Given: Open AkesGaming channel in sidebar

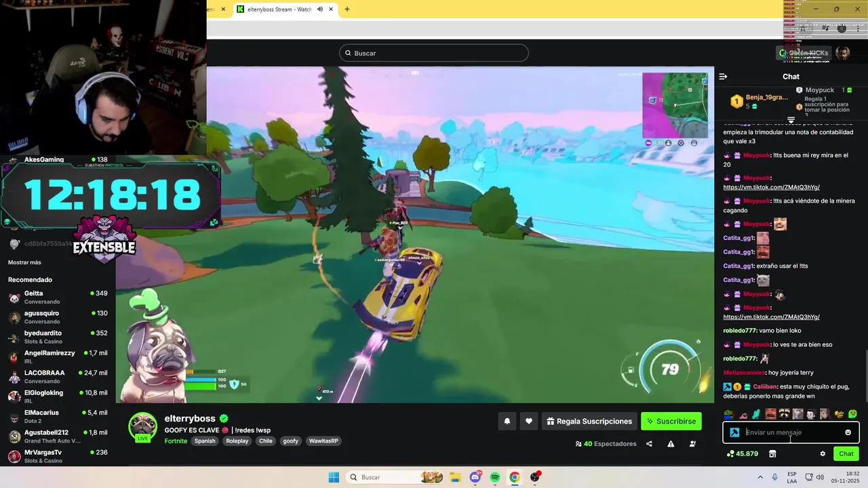Looking at the screenshot, I should tap(58, 160).
